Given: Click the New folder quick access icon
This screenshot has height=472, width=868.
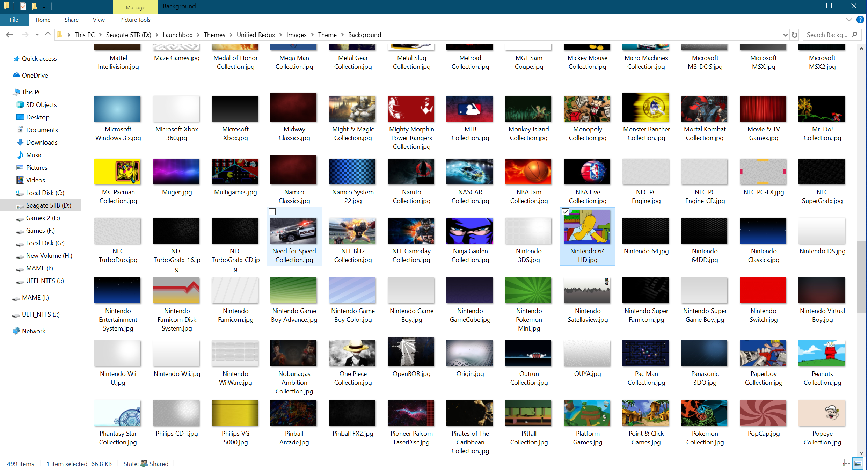Looking at the screenshot, I should click(x=34, y=6).
